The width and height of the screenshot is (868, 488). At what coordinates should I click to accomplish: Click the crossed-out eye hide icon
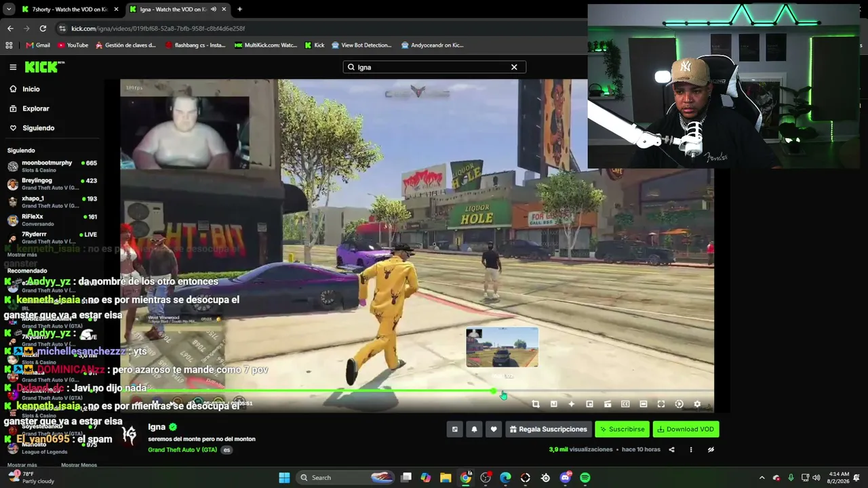[711, 449]
